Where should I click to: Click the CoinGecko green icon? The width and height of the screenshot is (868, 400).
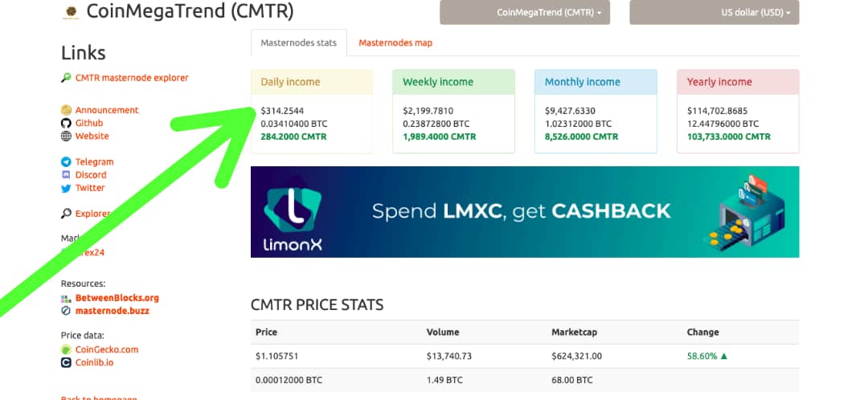[x=66, y=349]
